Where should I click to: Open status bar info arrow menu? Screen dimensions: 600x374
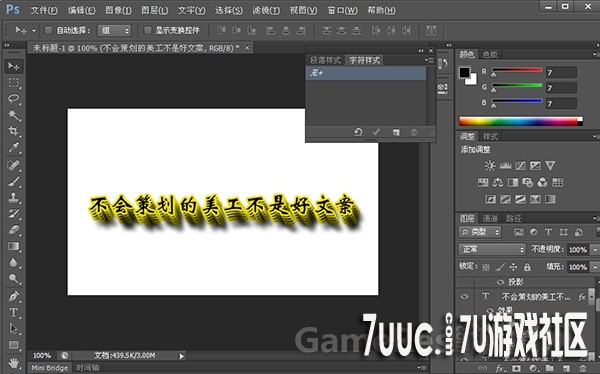(x=181, y=356)
